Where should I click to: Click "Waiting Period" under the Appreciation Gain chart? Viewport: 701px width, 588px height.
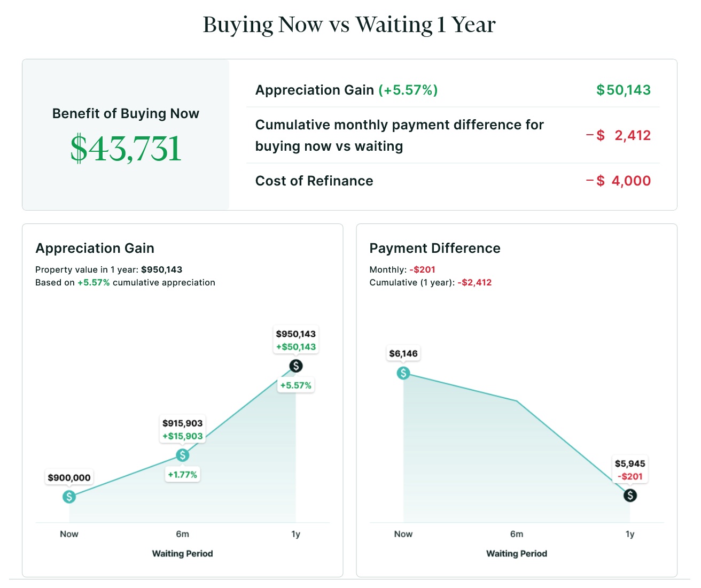coord(183,553)
